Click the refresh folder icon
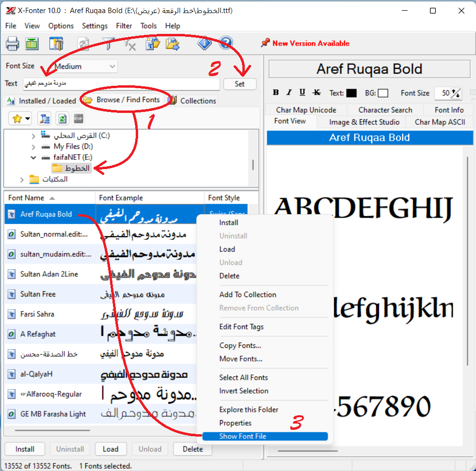This screenshot has height=471, width=476. click(63, 119)
